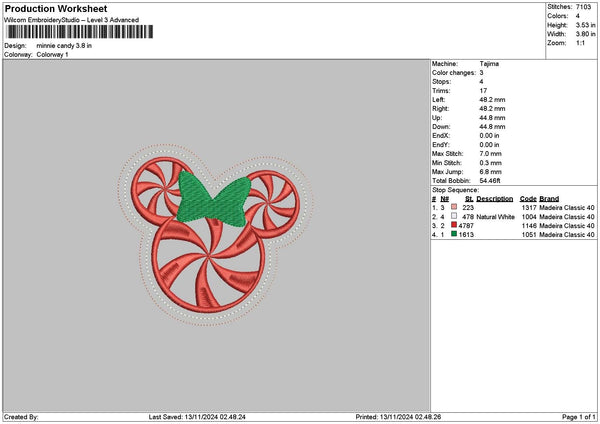
Task: Select stitch count '223' in stop 1
Action: click(468, 207)
